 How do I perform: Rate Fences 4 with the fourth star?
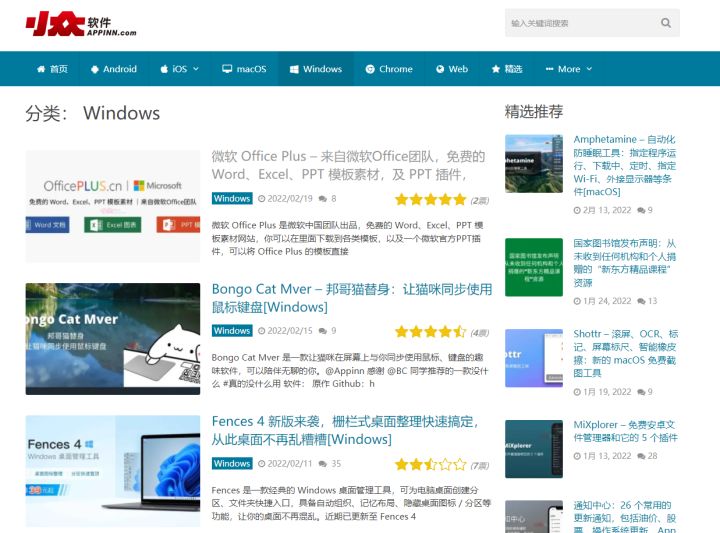coord(445,464)
